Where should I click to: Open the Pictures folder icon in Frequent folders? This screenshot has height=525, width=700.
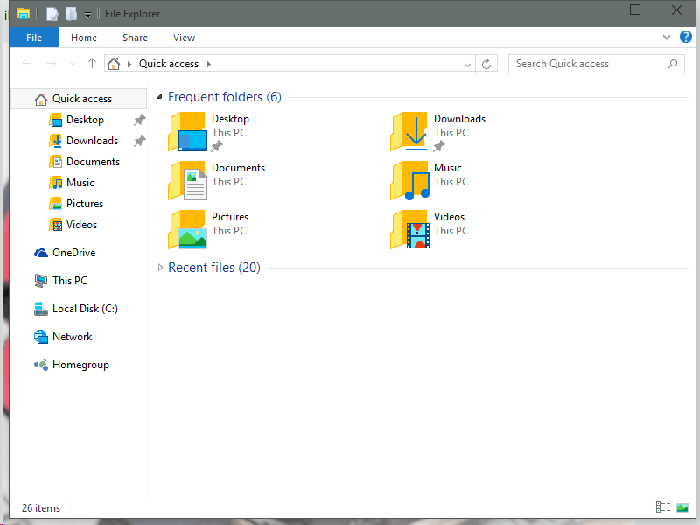point(188,229)
